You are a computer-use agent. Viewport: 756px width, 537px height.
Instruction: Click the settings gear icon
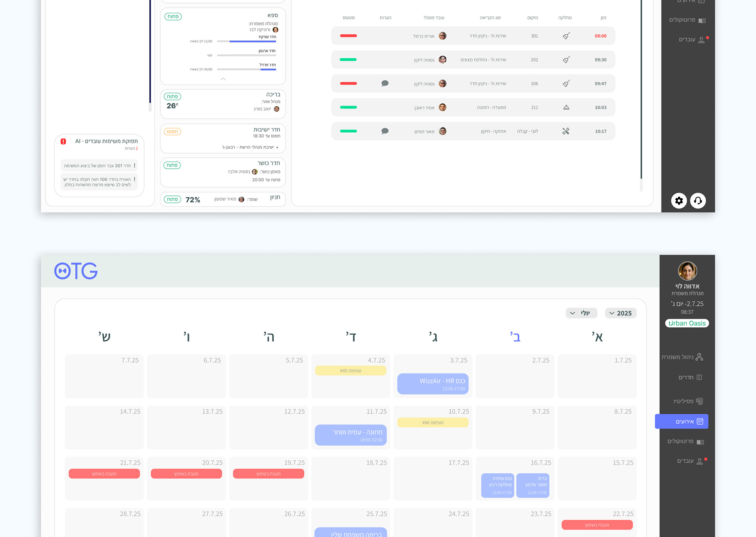pyautogui.click(x=679, y=201)
